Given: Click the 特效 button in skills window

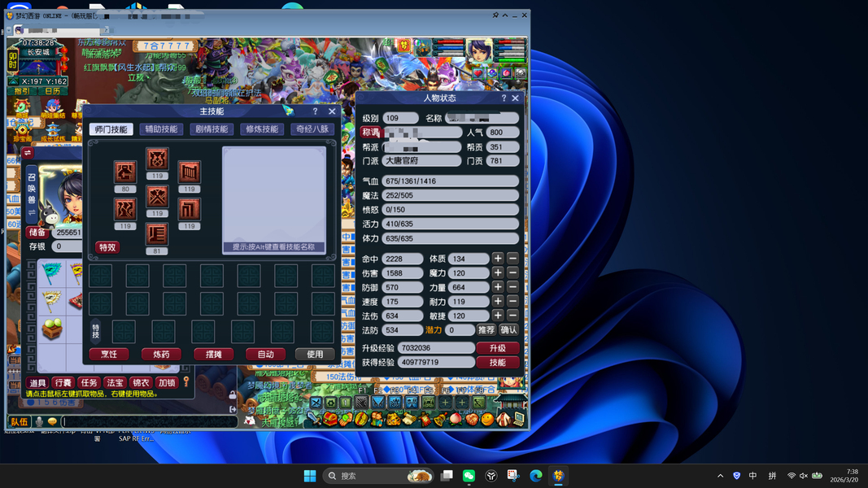Looking at the screenshot, I should click(x=107, y=247).
